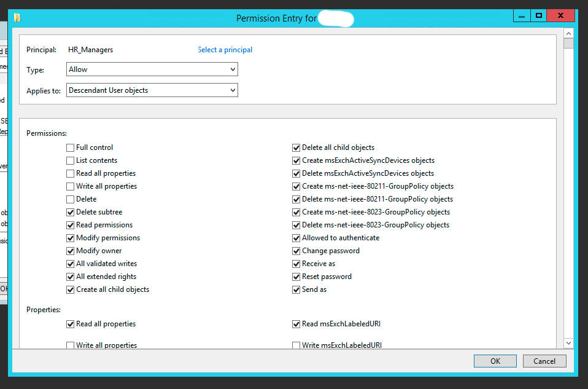The width and height of the screenshot is (588, 389).
Task: Click the scrollbar down arrow
Action: 568,343
